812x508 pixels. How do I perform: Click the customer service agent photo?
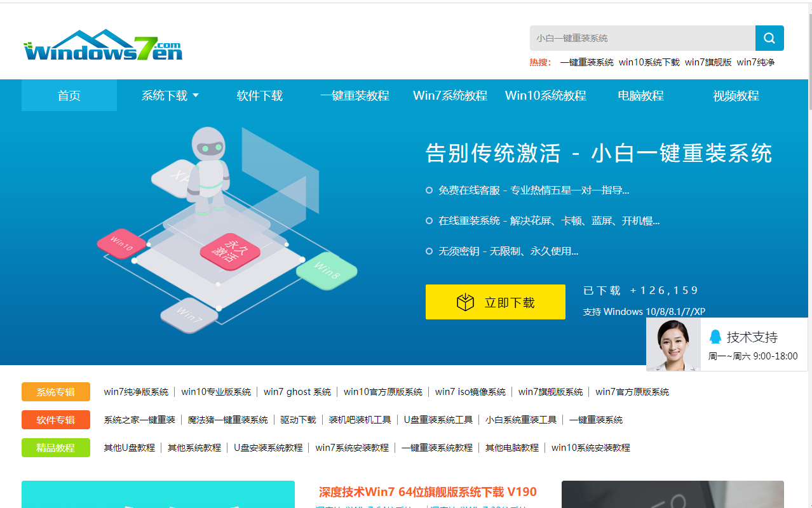click(673, 344)
